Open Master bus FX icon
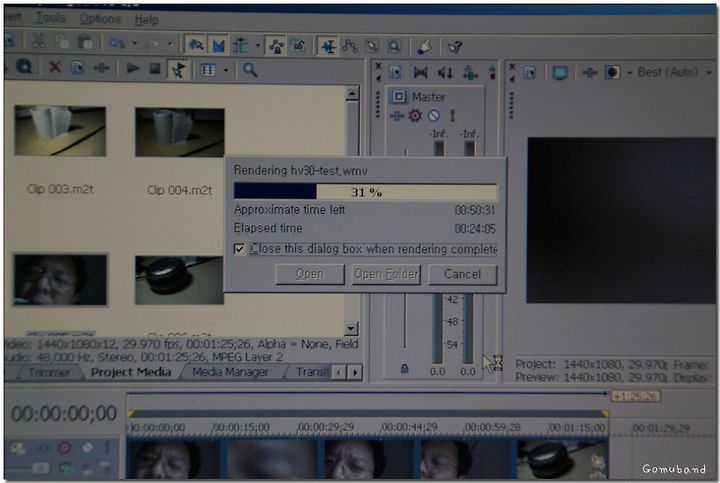The width and height of the screenshot is (720, 483). tap(396, 116)
